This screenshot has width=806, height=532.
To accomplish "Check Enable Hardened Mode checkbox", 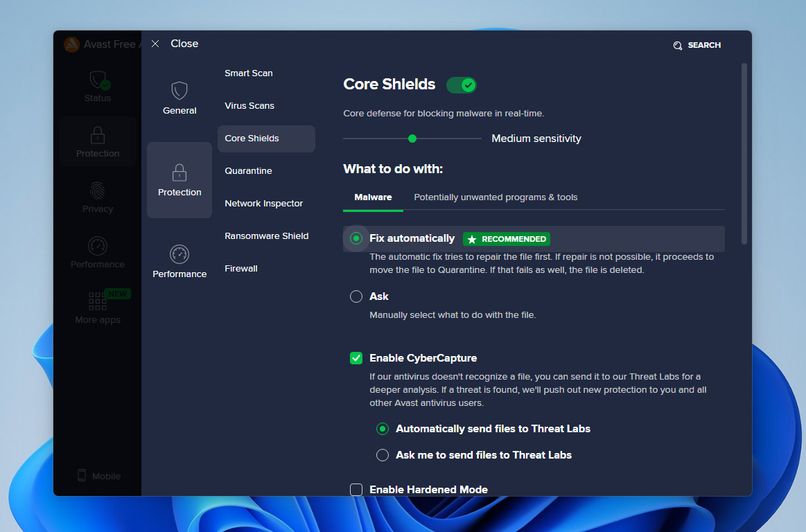I will coord(356,490).
